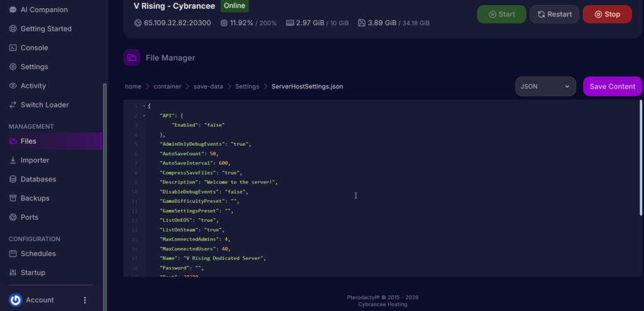
Task: Click the editor vertical scrollbar
Action: point(641,158)
